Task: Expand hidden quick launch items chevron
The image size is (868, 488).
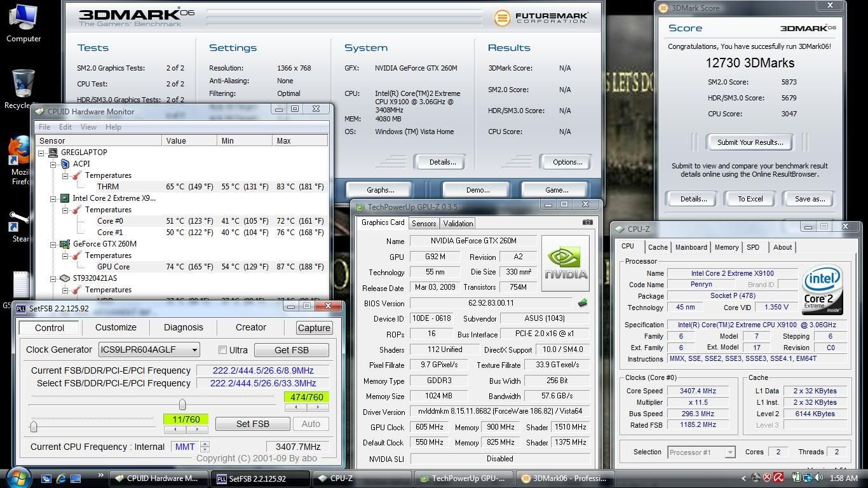Action: tap(100, 475)
